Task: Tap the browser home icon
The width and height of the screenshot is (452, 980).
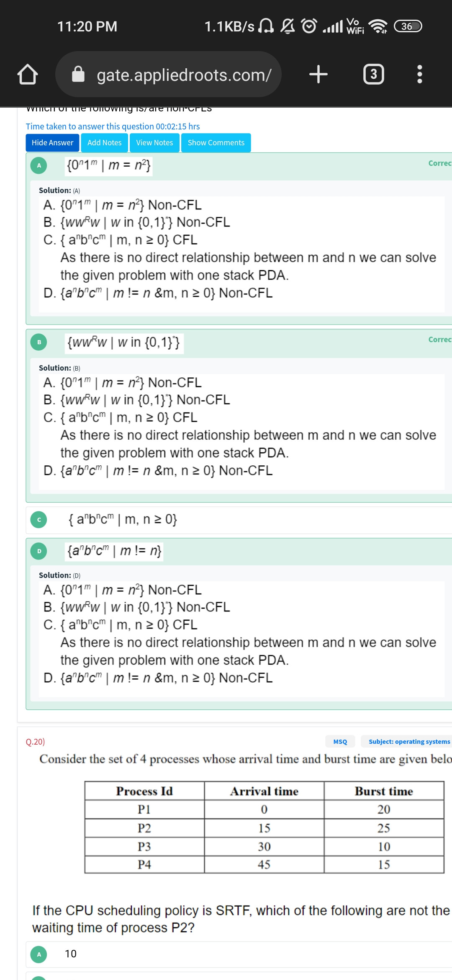Action: coord(28,75)
